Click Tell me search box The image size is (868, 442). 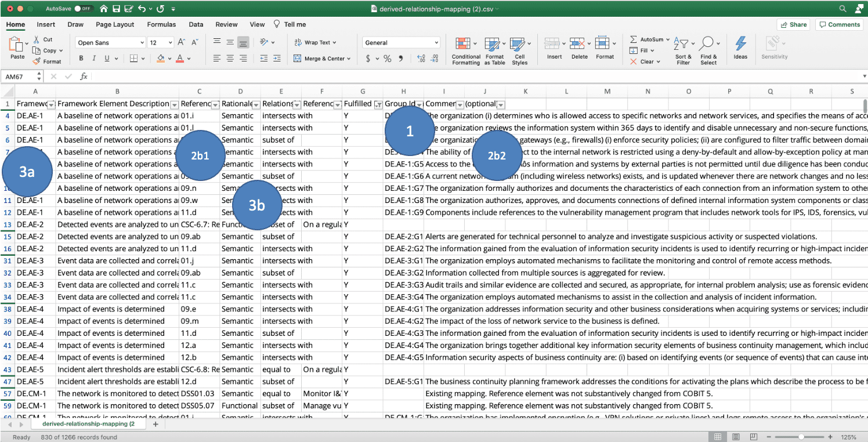[x=290, y=24]
